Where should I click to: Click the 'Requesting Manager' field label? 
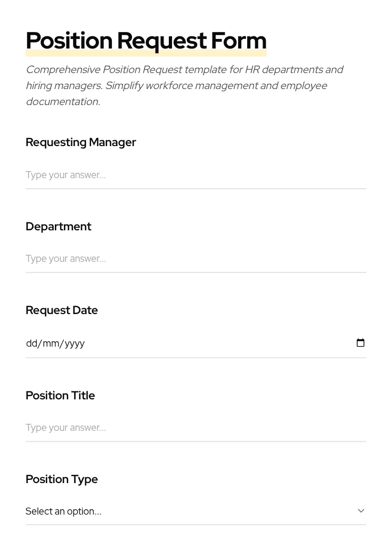81,142
